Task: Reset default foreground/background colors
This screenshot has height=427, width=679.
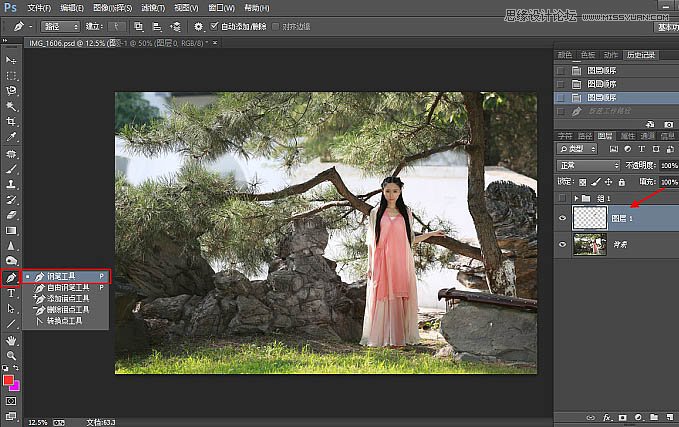Action: (5, 368)
